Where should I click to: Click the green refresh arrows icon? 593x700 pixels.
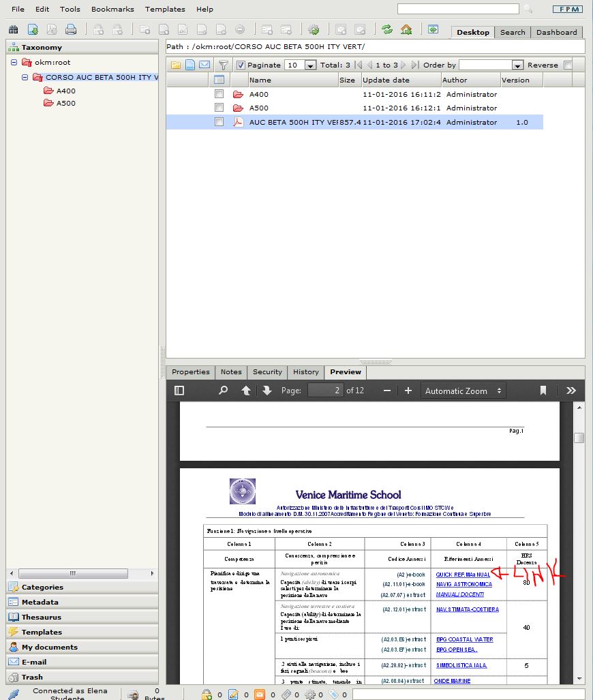387,29
